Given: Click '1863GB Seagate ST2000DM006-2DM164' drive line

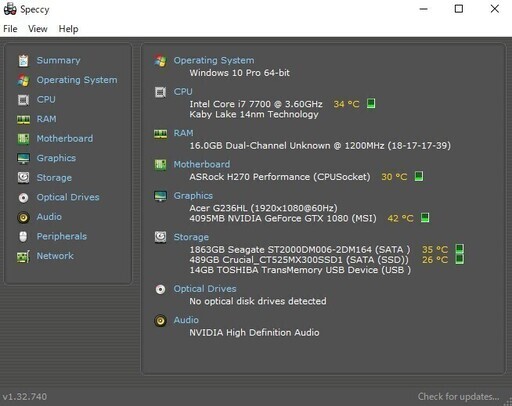Looking at the screenshot, I should tap(300, 249).
